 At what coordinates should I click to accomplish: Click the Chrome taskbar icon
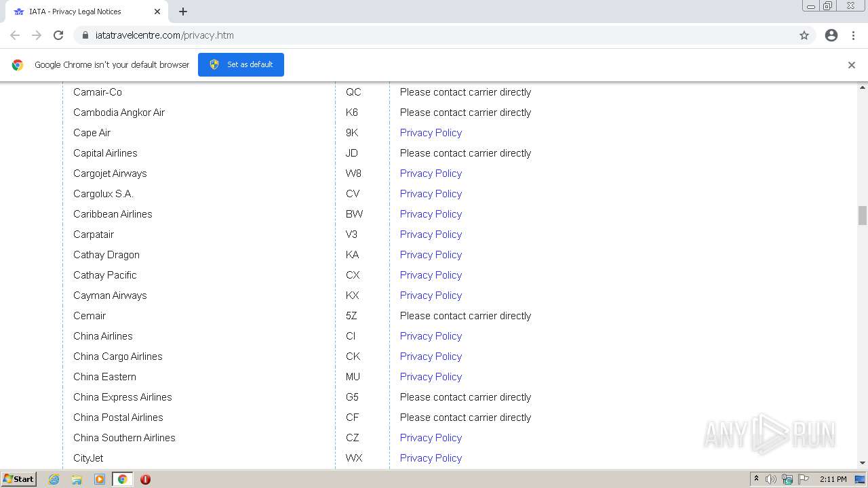coord(122,479)
